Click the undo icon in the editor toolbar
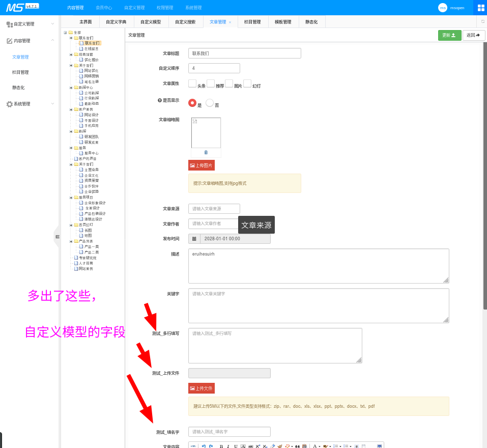The width and height of the screenshot is (487, 448). tap(204, 446)
